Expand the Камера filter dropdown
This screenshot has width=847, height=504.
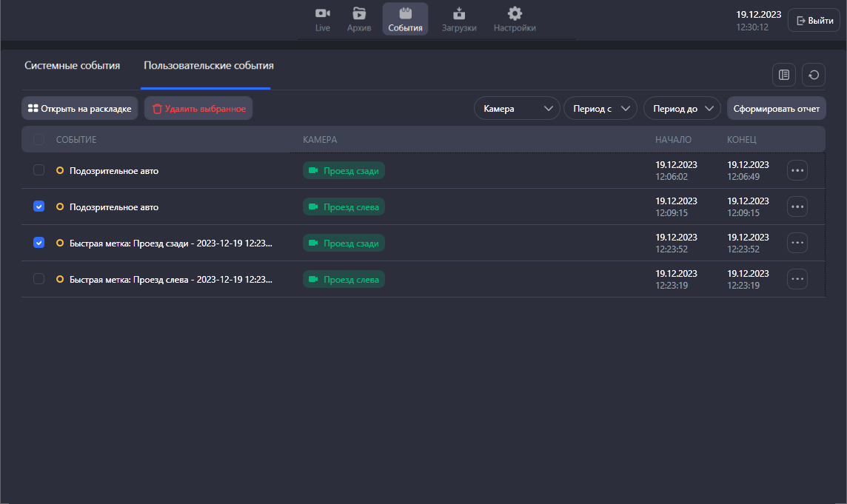517,109
